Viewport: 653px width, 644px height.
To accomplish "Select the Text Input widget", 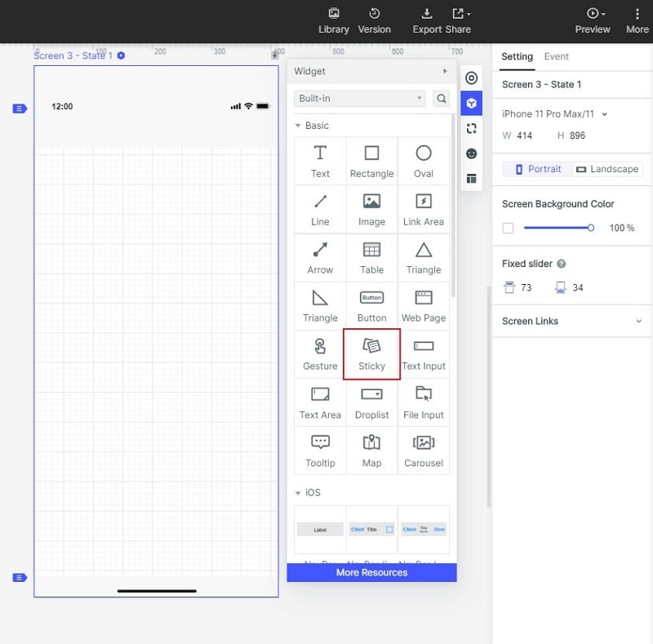I will click(424, 354).
